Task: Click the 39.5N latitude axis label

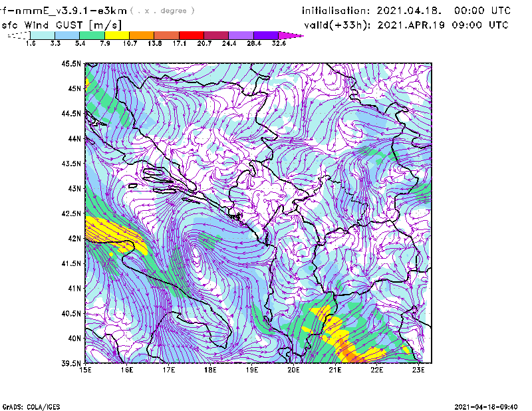Action: click(71, 364)
